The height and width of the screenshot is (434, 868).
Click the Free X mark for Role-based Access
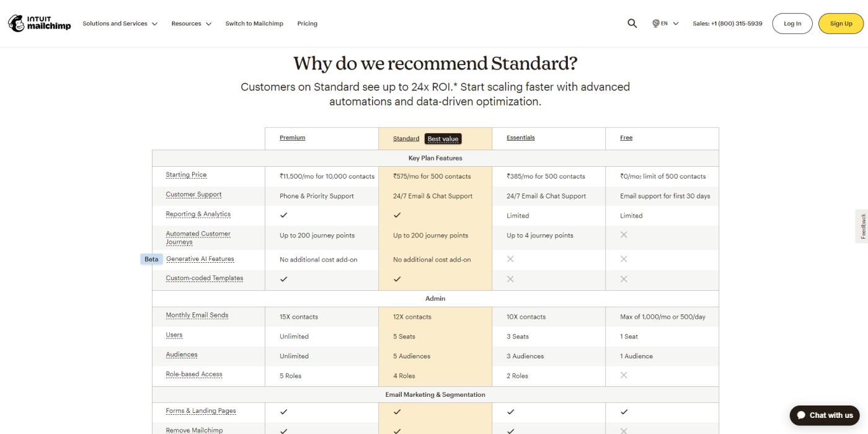(x=624, y=375)
